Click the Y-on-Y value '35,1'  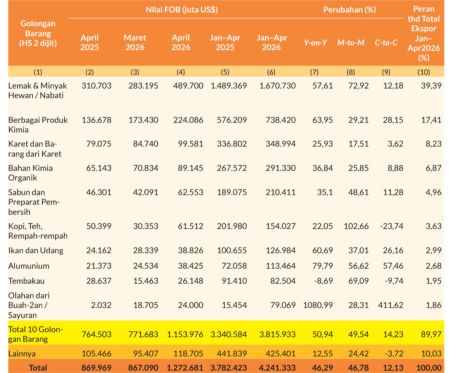325,192
